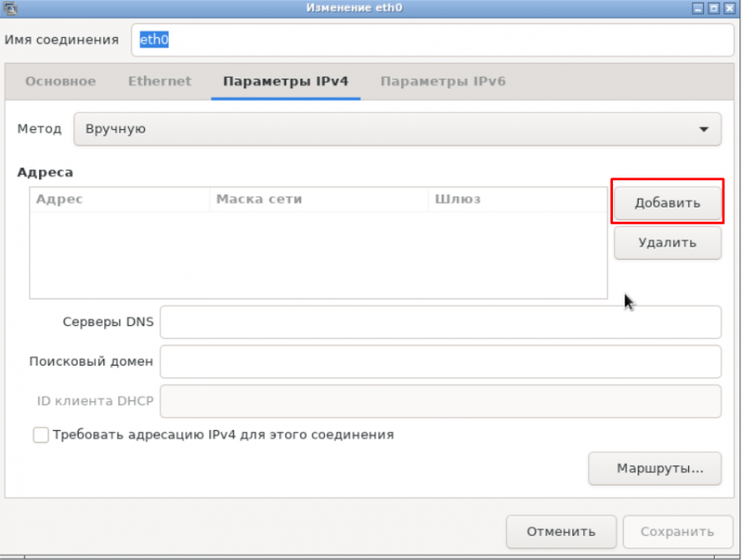Click the window menu icon in title bar
Screen dimensions: 742x560
pos(9,8)
